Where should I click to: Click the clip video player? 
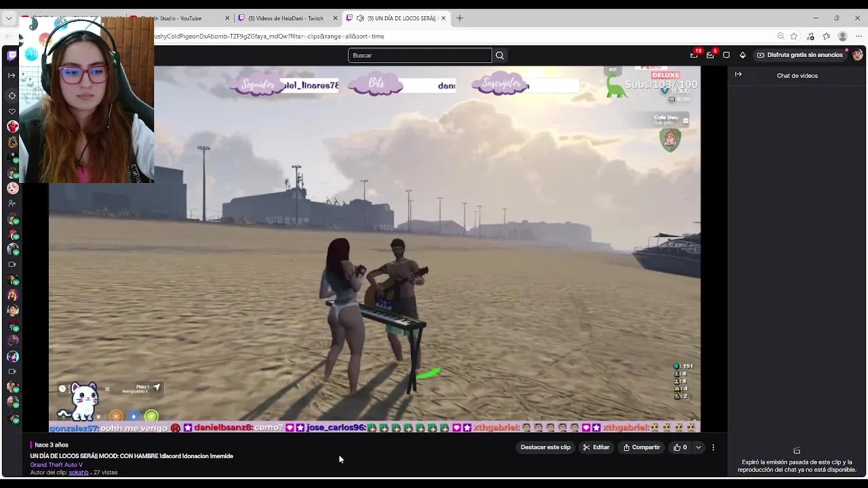point(374,249)
